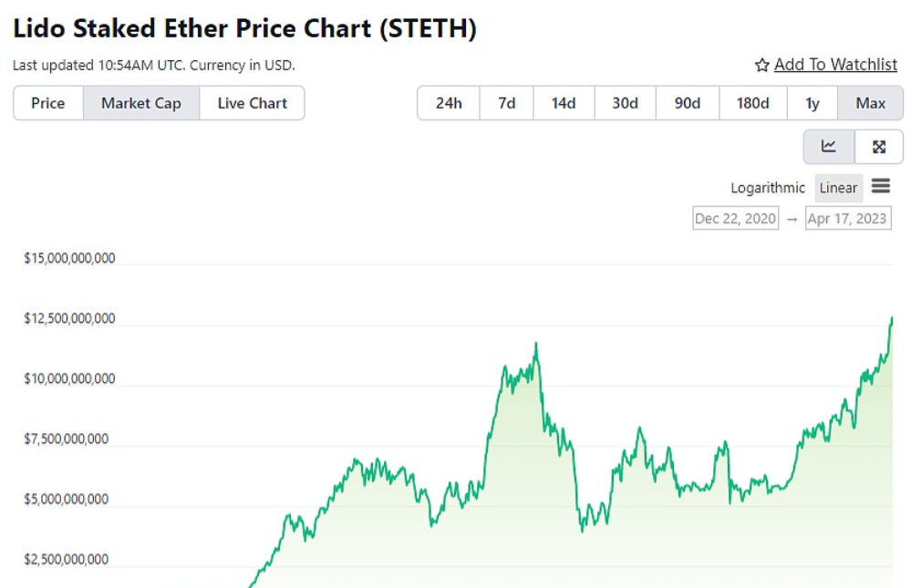Open the chart hamburger menu
The width and height of the screenshot is (911, 588).
(880, 186)
